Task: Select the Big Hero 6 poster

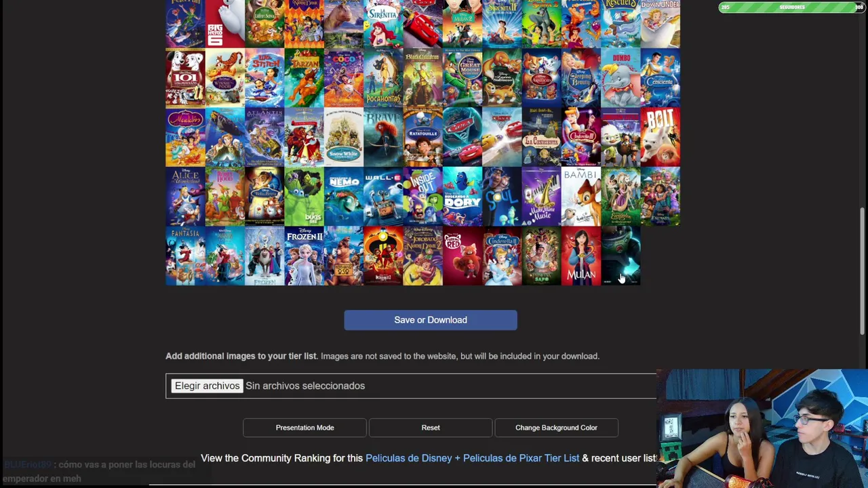Action: click(224, 24)
